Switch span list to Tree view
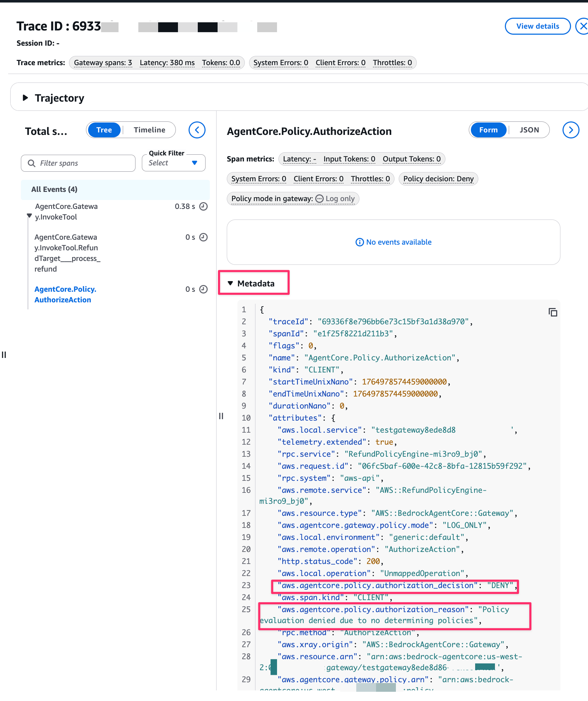Image resolution: width=588 pixels, height=701 pixels. 104,130
